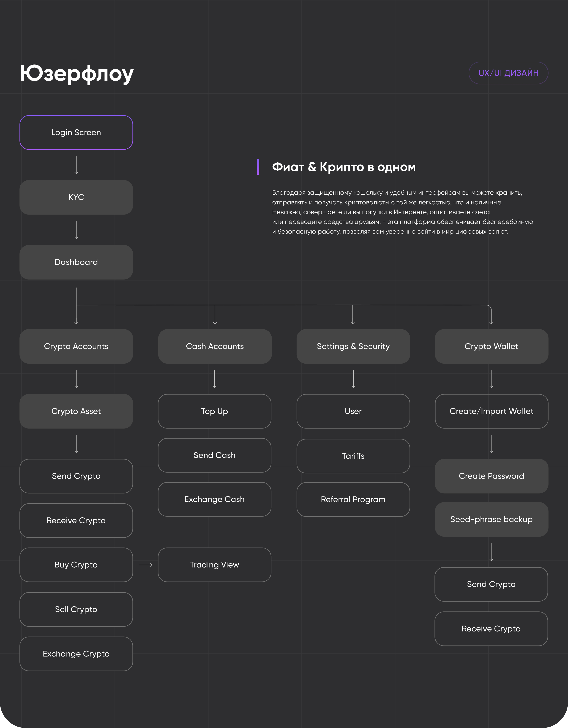Select Settings & Security node
Screen dimensions: 568x728
click(353, 346)
